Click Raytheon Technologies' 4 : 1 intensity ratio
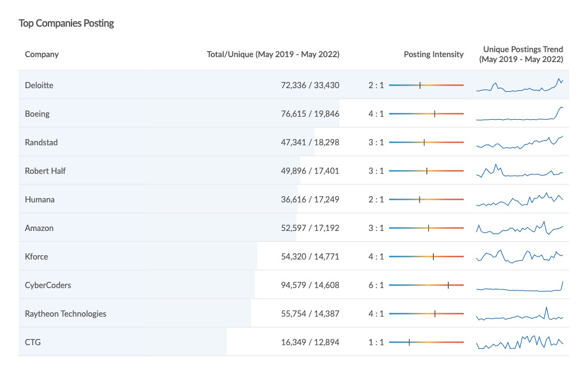This screenshot has height=375, width=588. (376, 314)
